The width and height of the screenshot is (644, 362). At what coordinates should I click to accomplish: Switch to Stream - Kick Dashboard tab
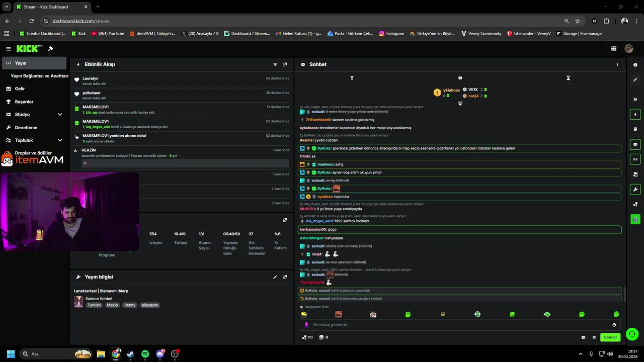pos(51,7)
